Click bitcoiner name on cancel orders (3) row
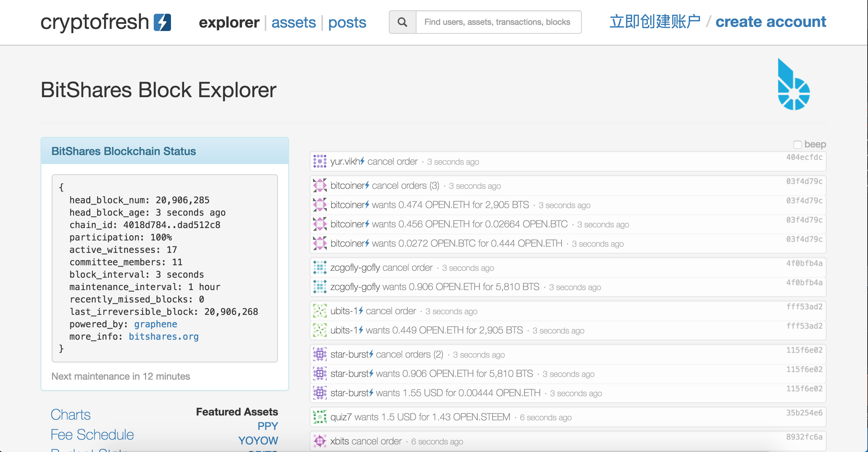 click(x=347, y=185)
